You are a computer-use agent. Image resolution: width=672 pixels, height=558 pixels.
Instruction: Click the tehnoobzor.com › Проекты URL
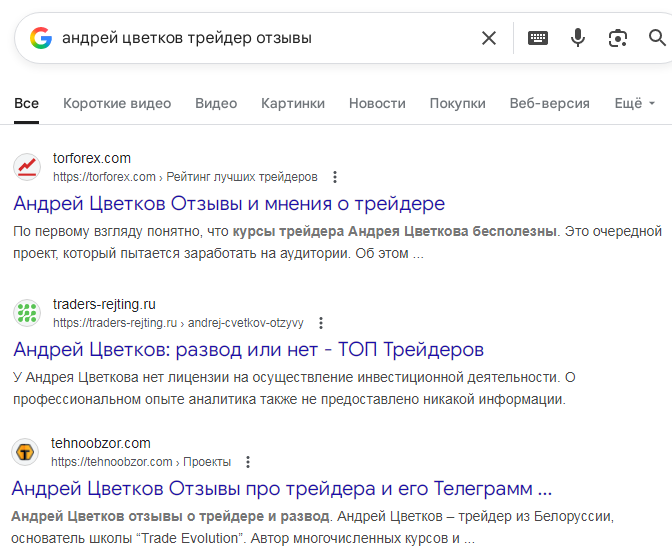141,462
